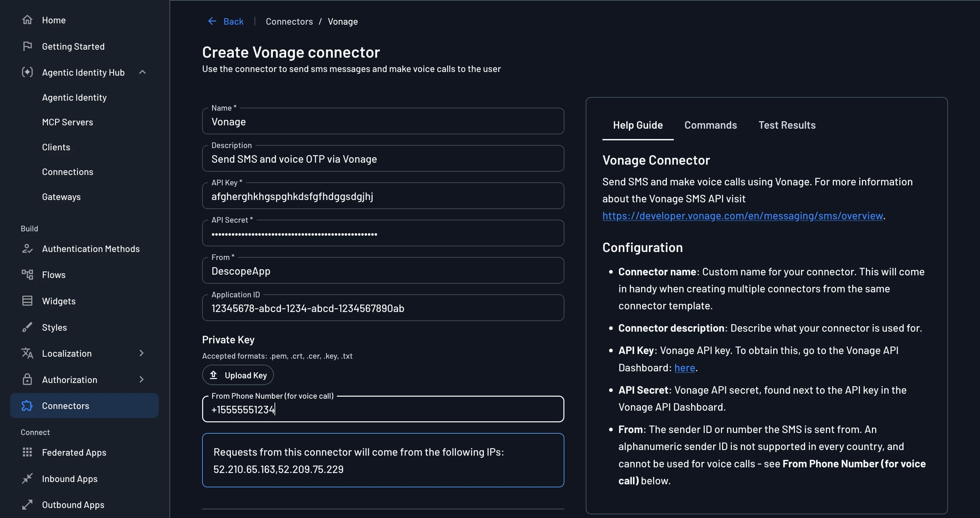The height and width of the screenshot is (518, 980).
Task: Expand the Localization submenu chevron
Action: tap(141, 353)
